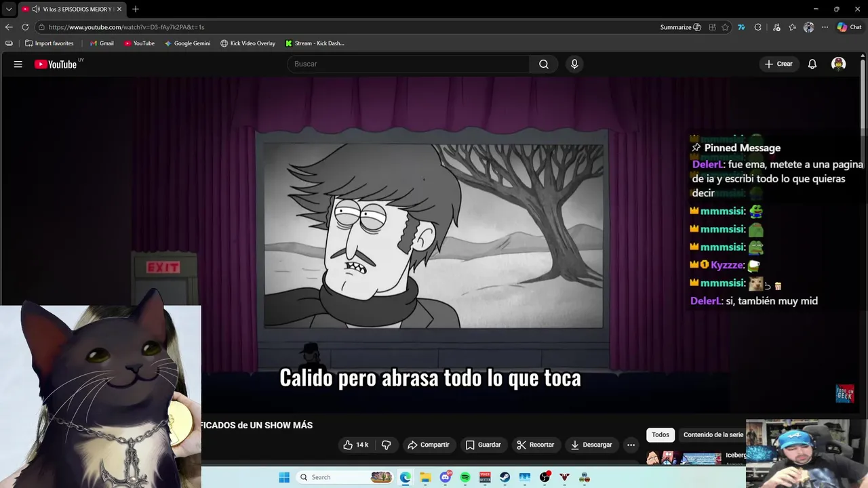Open browser profile picture
Image resolution: width=868 pixels, height=488 pixels.
pos(808,27)
